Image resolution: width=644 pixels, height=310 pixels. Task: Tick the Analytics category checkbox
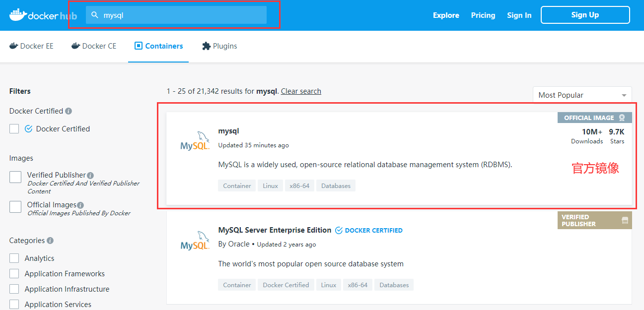(14, 258)
